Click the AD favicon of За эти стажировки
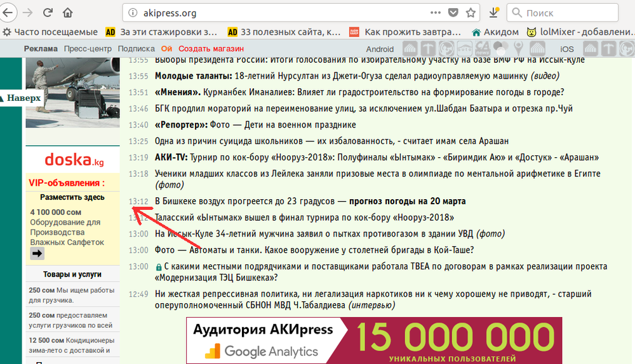635x364 pixels. point(110,32)
